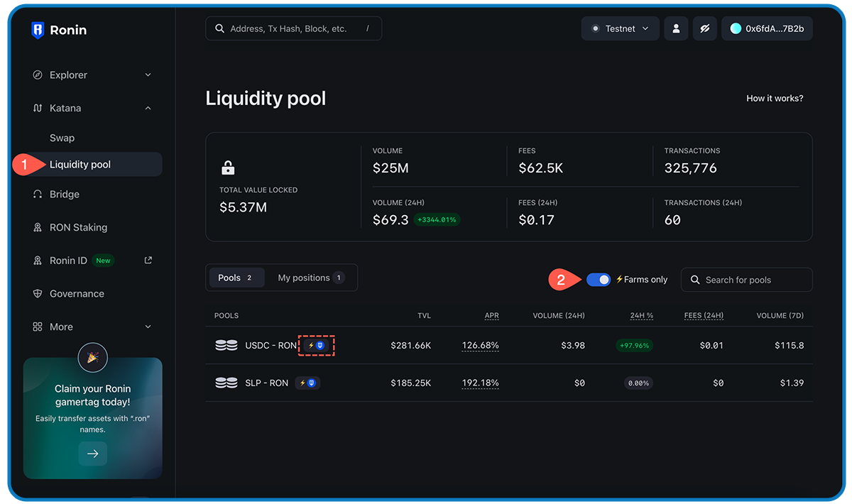The image size is (852, 504).
Task: Expand the Explorer menu chevron
Action: point(148,75)
